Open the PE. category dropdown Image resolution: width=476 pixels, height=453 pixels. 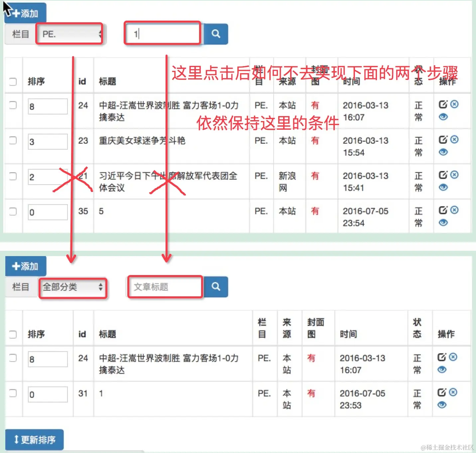tap(69, 34)
